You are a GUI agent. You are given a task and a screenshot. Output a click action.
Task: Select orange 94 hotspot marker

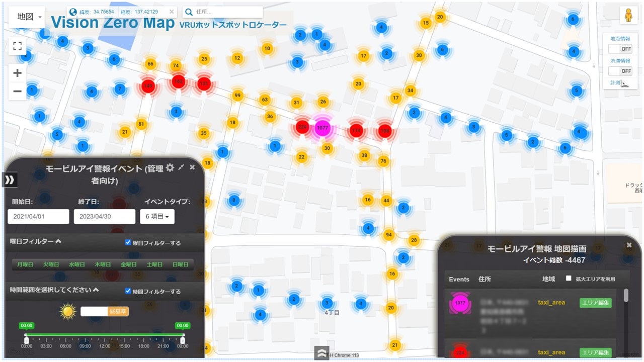pos(388,235)
